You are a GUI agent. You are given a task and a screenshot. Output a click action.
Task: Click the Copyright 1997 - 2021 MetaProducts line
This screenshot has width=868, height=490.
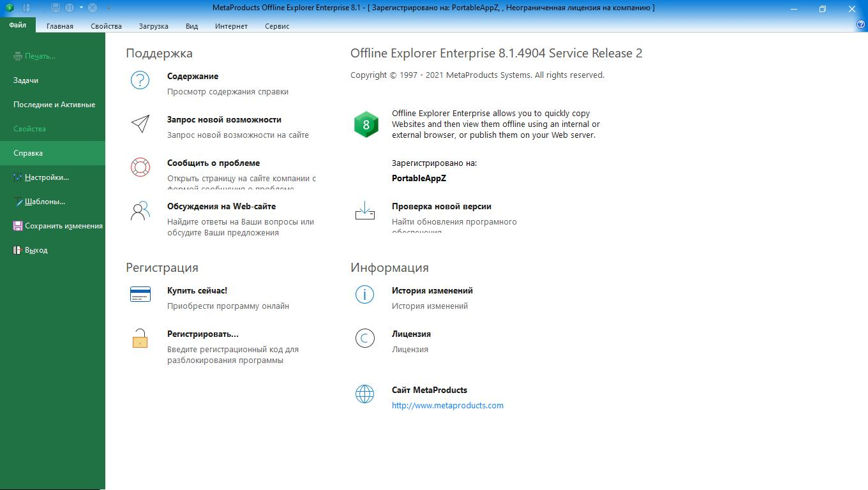pyautogui.click(x=477, y=75)
